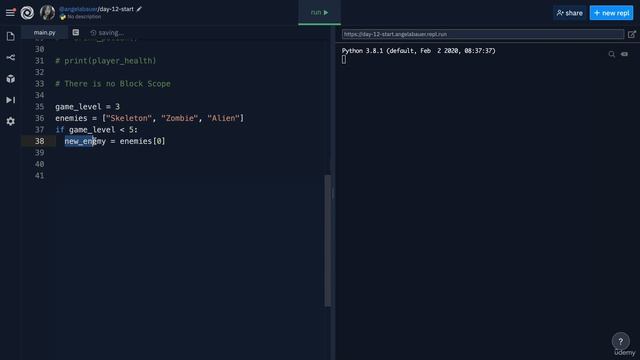This screenshot has width=640, height=360.
Task: Click the @angelabauer username link
Action: click(78, 9)
